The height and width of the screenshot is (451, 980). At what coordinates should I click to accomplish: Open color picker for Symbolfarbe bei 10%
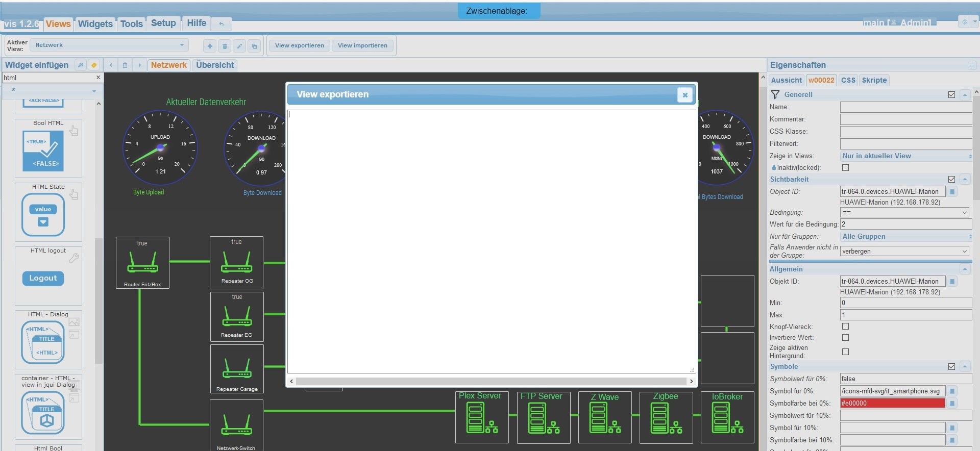pyautogui.click(x=952, y=440)
